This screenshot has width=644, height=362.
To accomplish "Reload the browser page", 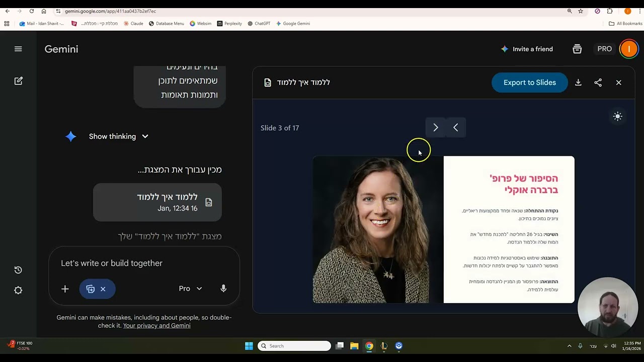I will click(x=31, y=11).
